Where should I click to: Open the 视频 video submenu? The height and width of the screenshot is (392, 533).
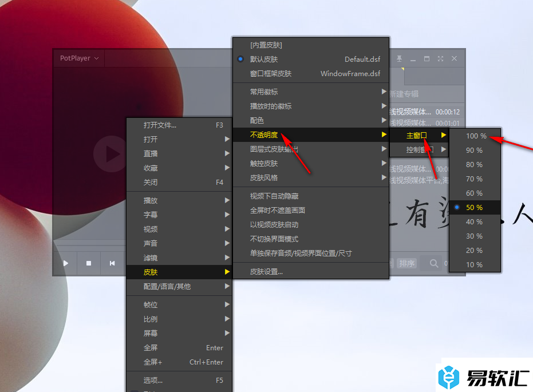click(179, 229)
